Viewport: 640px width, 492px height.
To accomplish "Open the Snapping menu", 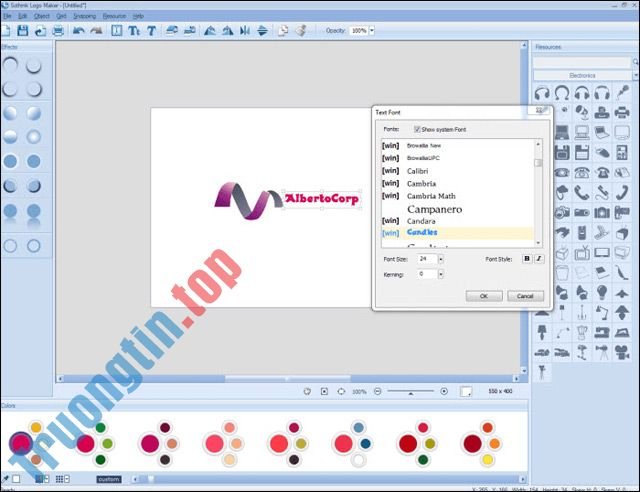I will pos(84,16).
